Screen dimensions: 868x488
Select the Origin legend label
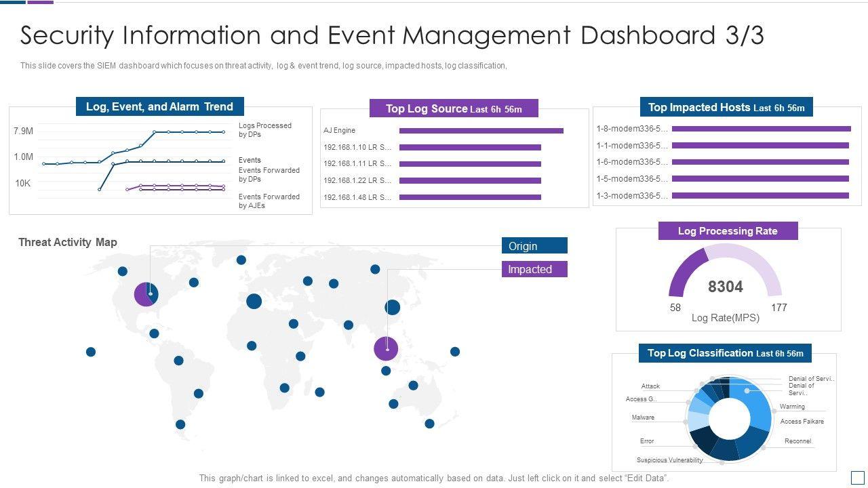(534, 246)
